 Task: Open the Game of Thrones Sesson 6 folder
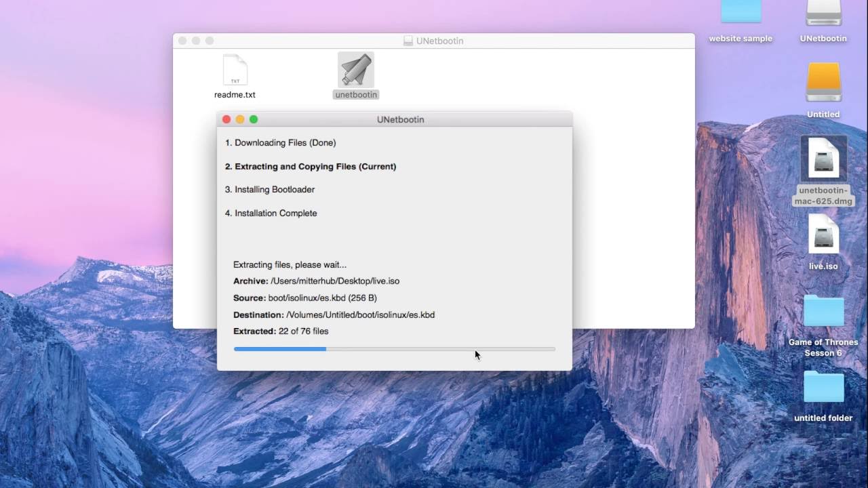click(823, 312)
